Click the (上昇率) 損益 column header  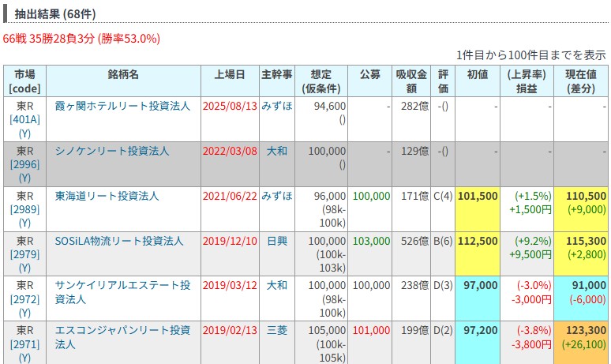[527, 81]
